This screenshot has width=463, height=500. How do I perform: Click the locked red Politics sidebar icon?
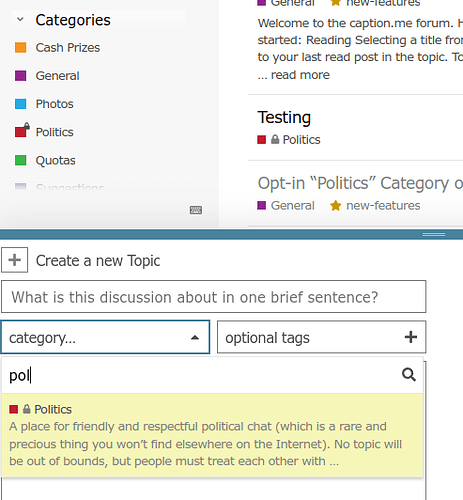tap(22, 130)
